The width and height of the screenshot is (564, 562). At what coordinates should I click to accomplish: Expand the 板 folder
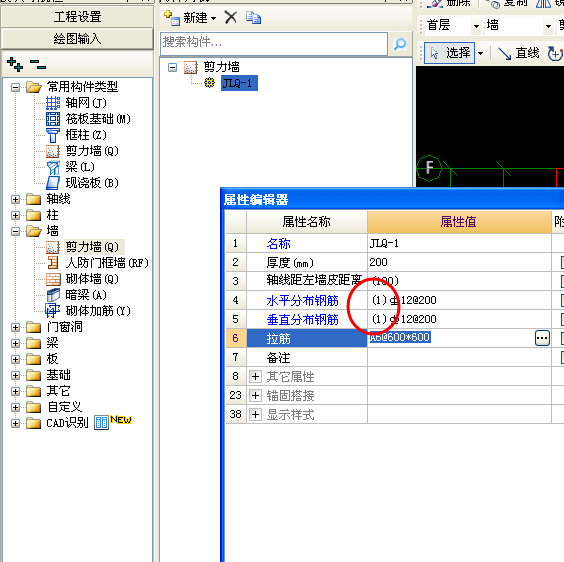(x=15, y=359)
